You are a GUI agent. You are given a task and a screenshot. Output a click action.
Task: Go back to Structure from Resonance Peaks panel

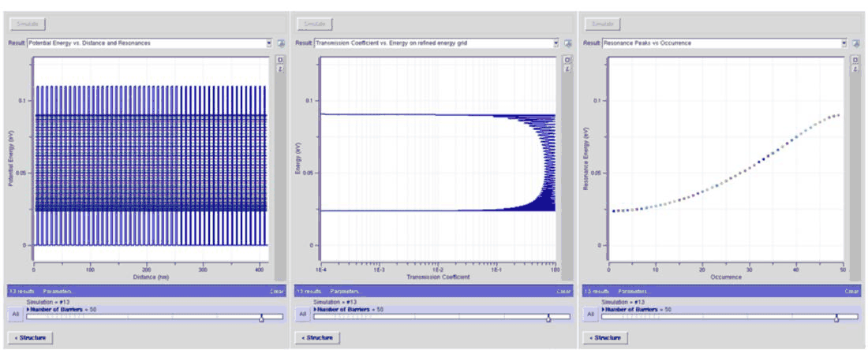pyautogui.click(x=605, y=337)
